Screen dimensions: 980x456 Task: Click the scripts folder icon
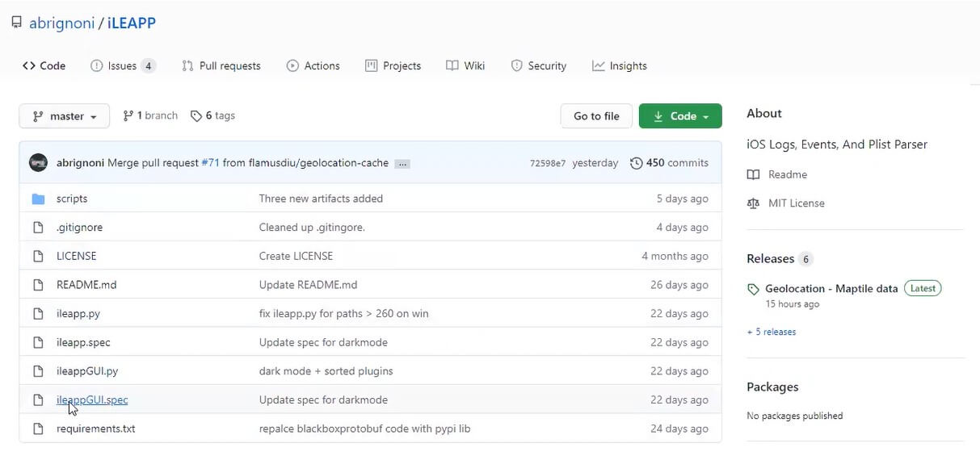(x=38, y=199)
